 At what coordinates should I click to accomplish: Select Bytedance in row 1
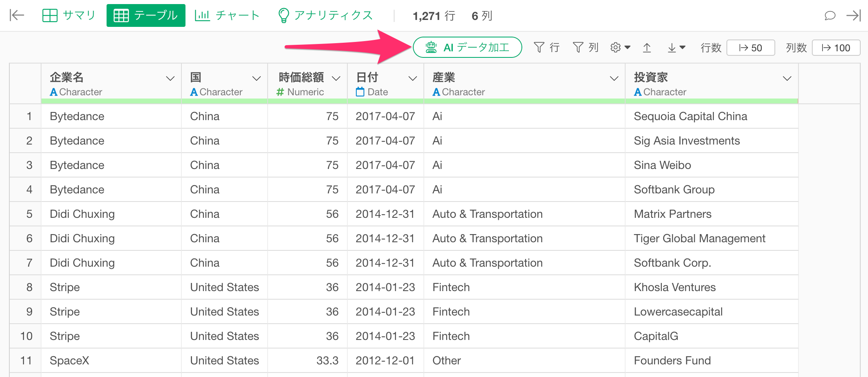pos(111,116)
